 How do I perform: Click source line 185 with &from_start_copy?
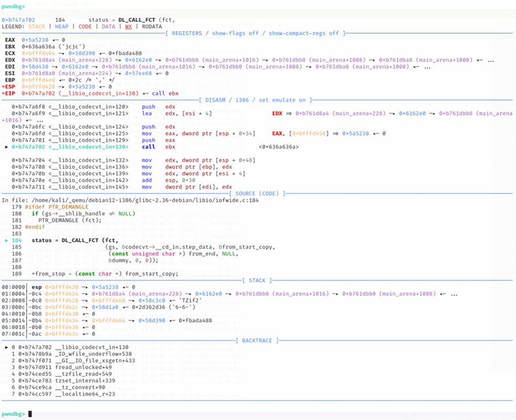coord(143,247)
